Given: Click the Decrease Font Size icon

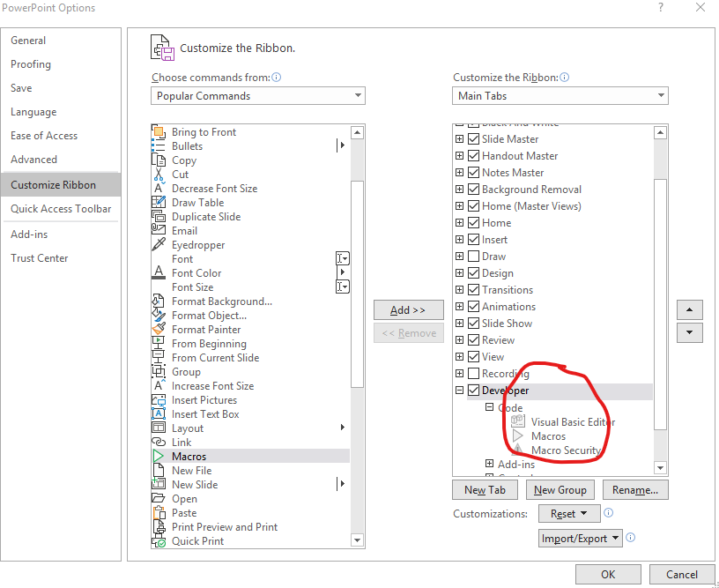Looking at the screenshot, I should coord(159,189).
